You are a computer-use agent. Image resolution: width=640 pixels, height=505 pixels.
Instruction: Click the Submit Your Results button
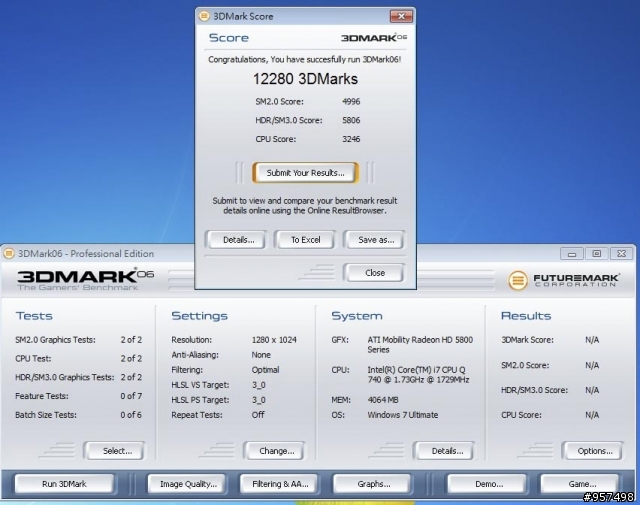pyautogui.click(x=305, y=173)
